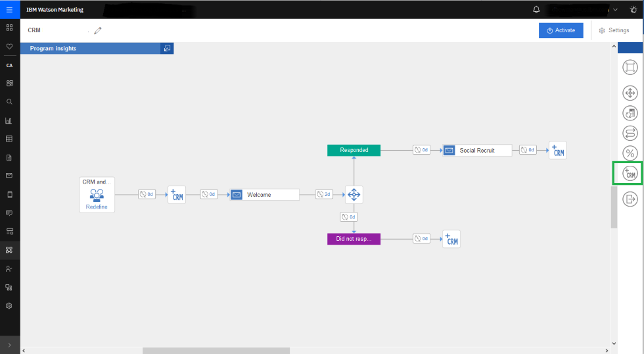Open the mobile device icon in sidebar
Screen dimensions: 644x354
(10, 195)
